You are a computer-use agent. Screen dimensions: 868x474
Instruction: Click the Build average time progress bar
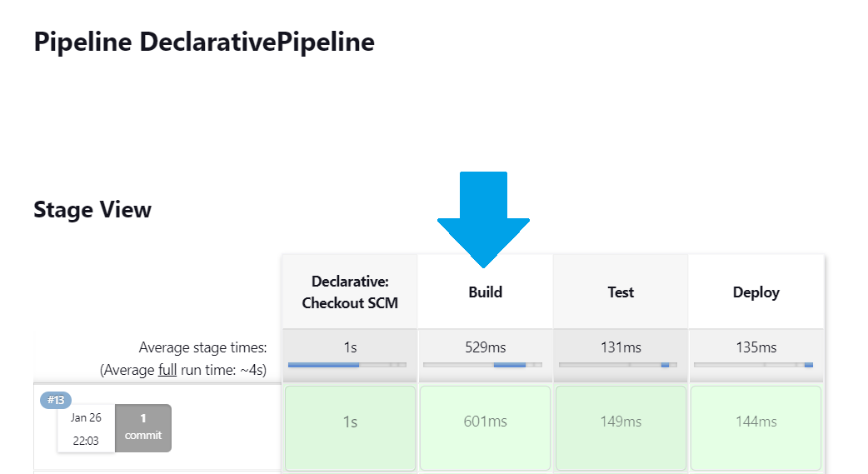pos(482,365)
